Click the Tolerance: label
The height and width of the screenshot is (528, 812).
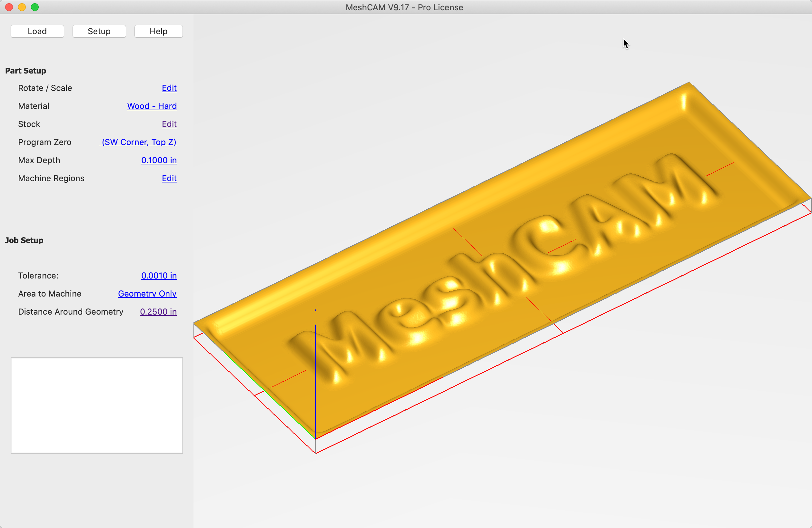point(38,276)
